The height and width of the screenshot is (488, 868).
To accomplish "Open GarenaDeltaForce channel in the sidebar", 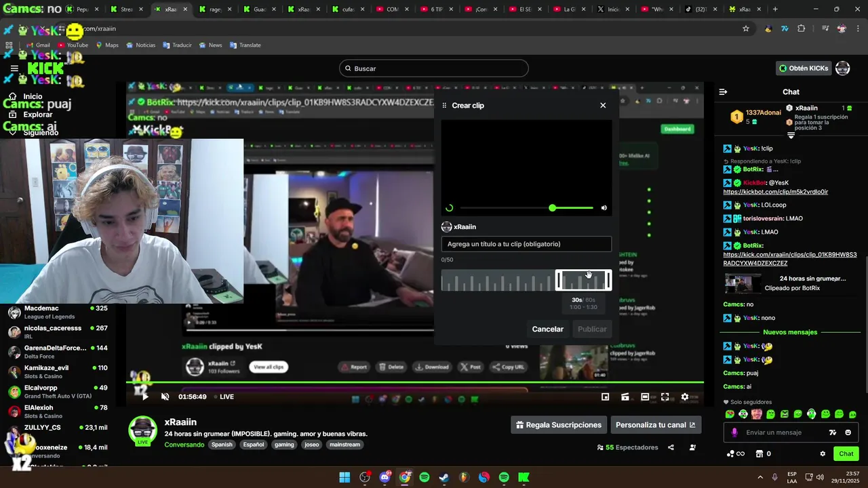I will click(58, 352).
